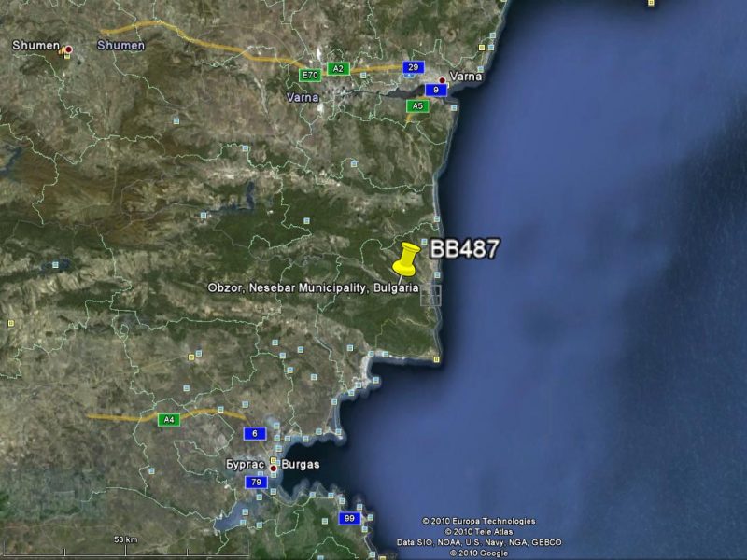Click the BB487 placemark label text

coord(464,248)
